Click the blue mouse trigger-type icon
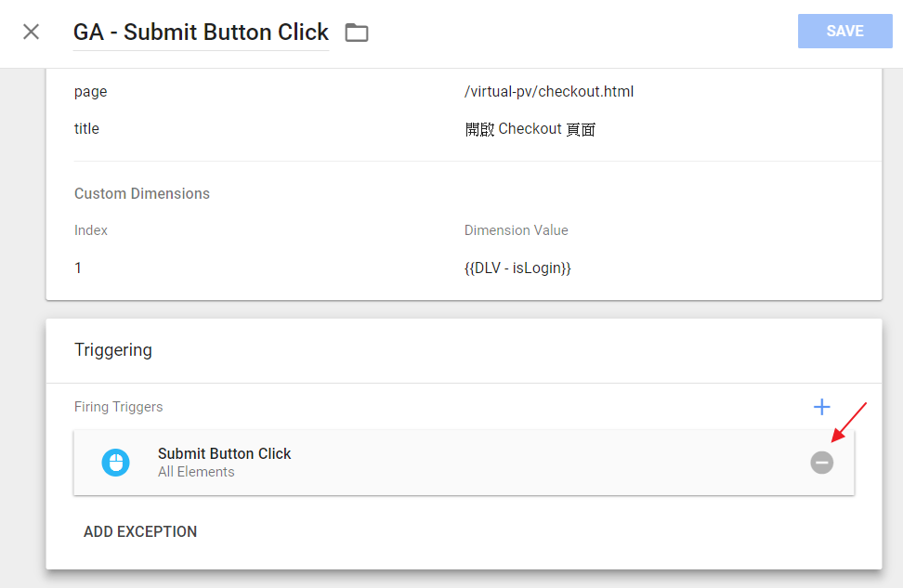This screenshot has width=903, height=588. pyautogui.click(x=115, y=463)
